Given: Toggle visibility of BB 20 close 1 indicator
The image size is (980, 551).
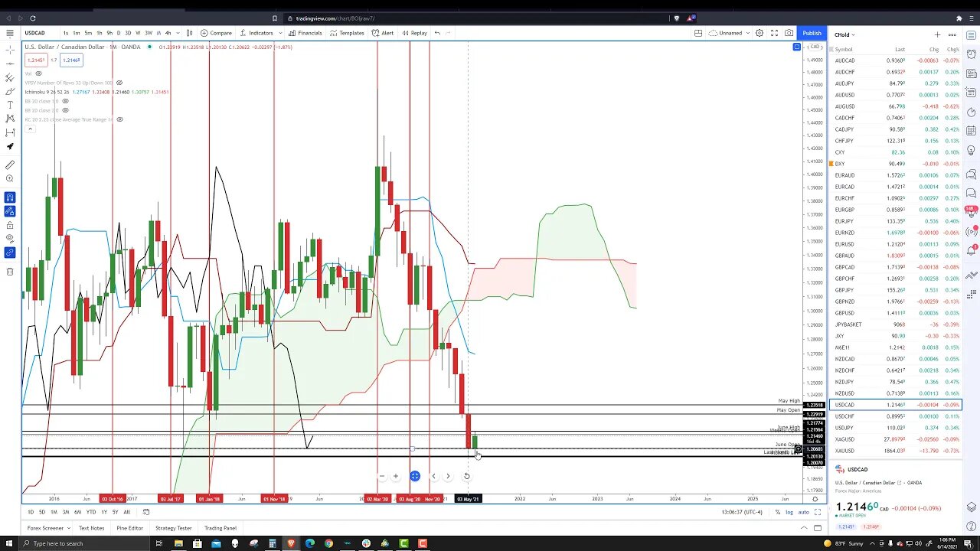Looking at the screenshot, I should click(x=65, y=101).
